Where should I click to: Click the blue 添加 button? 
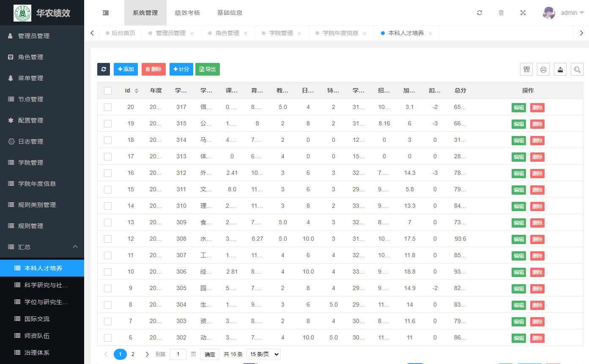126,69
